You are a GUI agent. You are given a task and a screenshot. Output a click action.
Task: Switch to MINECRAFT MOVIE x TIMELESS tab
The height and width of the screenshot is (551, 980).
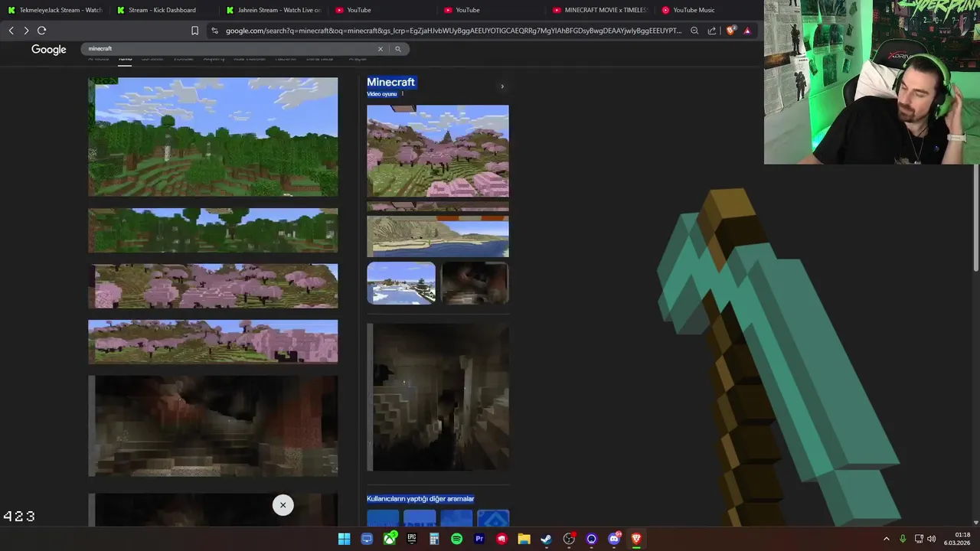tap(599, 10)
